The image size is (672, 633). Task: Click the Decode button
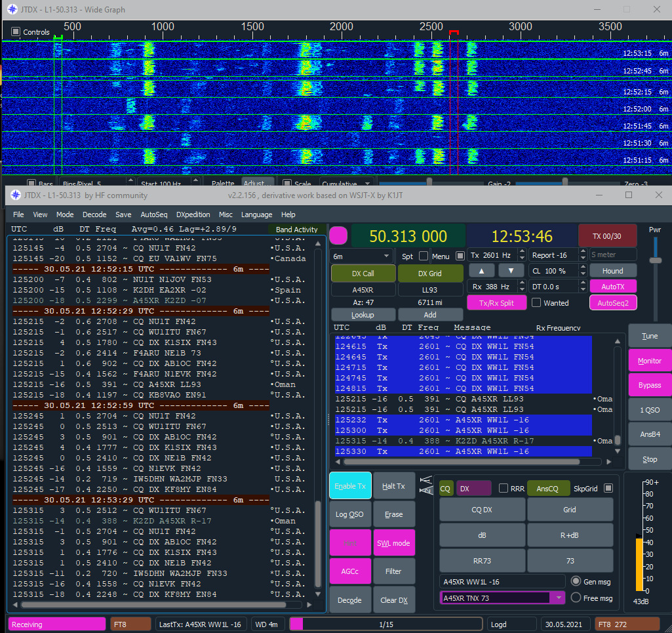click(349, 600)
